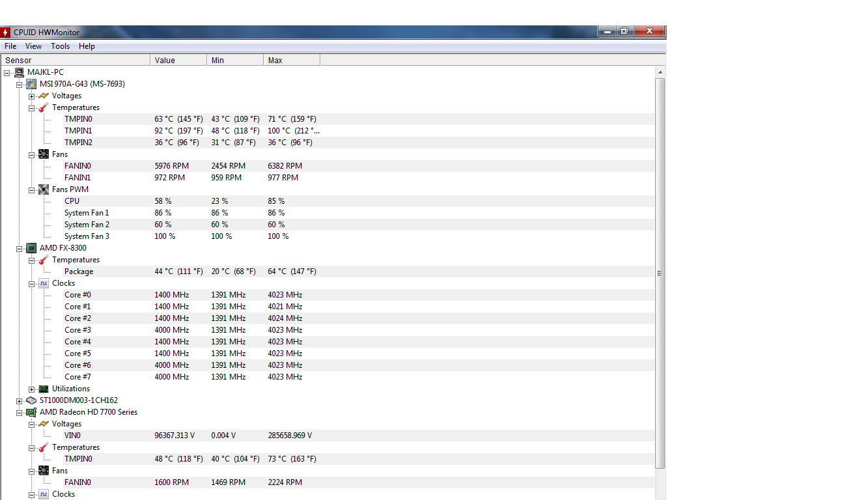Click the CPUID HWMonitor title bar icon
The image size is (868, 500).
click(x=6, y=32)
